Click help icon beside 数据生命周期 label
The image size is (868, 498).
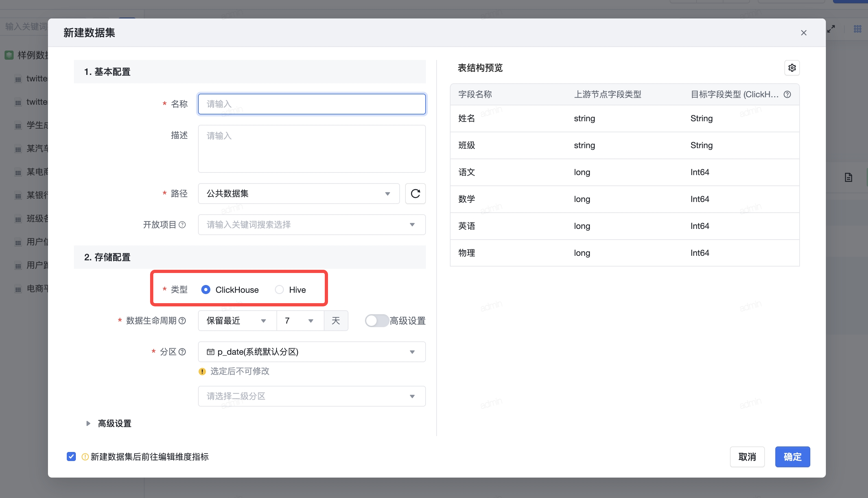pyautogui.click(x=182, y=320)
